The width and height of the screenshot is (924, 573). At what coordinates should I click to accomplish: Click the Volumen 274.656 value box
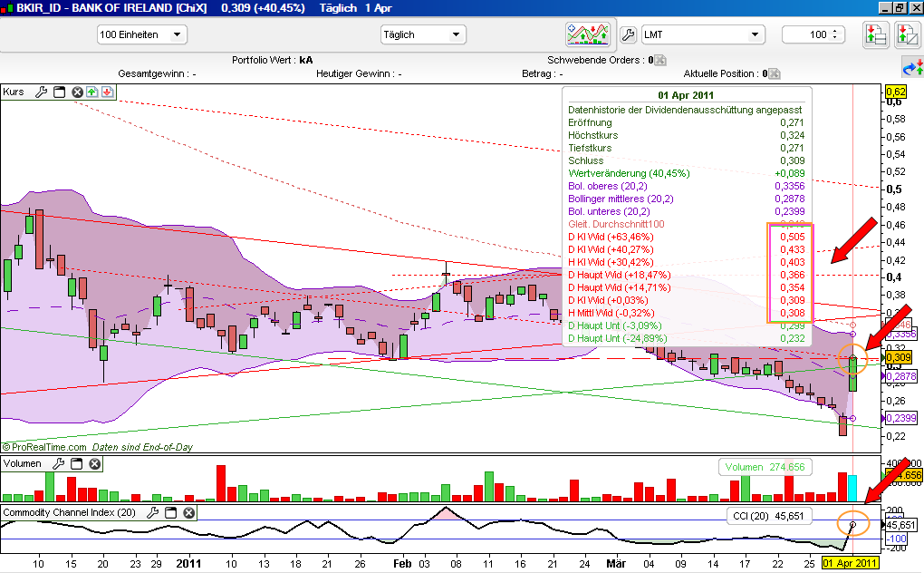(x=765, y=468)
